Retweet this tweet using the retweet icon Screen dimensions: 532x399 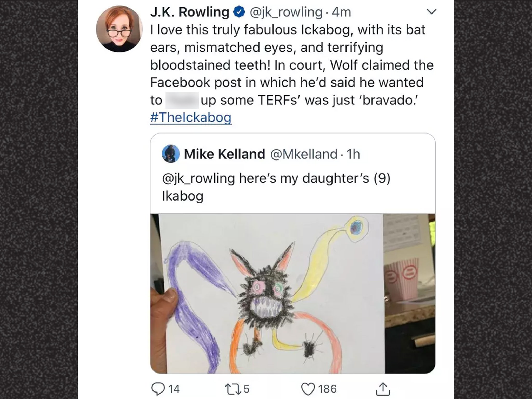(x=231, y=389)
